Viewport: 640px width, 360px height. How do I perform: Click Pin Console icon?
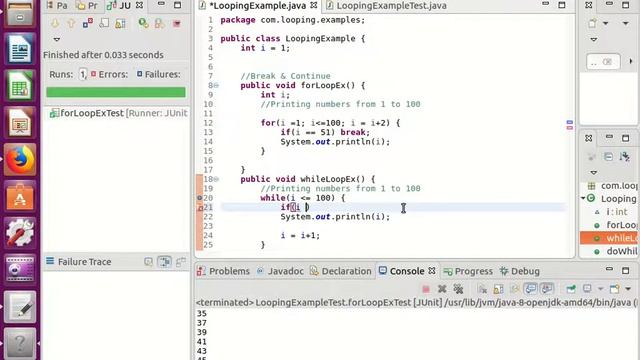(x=571, y=289)
